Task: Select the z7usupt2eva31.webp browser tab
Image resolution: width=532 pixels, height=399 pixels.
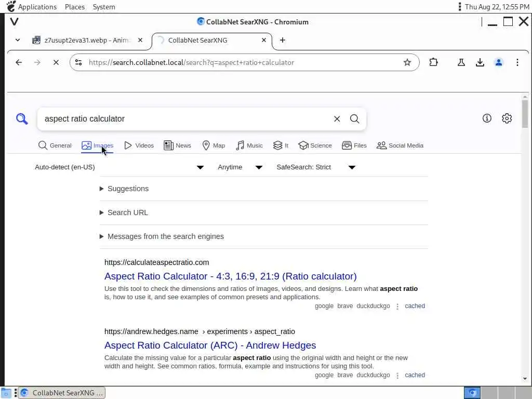Action: pyautogui.click(x=87, y=40)
